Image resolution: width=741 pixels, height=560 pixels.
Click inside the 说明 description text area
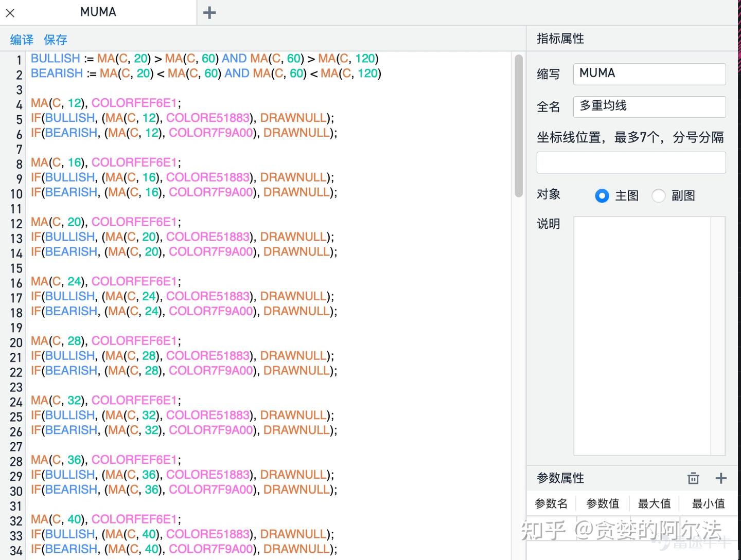(x=642, y=336)
